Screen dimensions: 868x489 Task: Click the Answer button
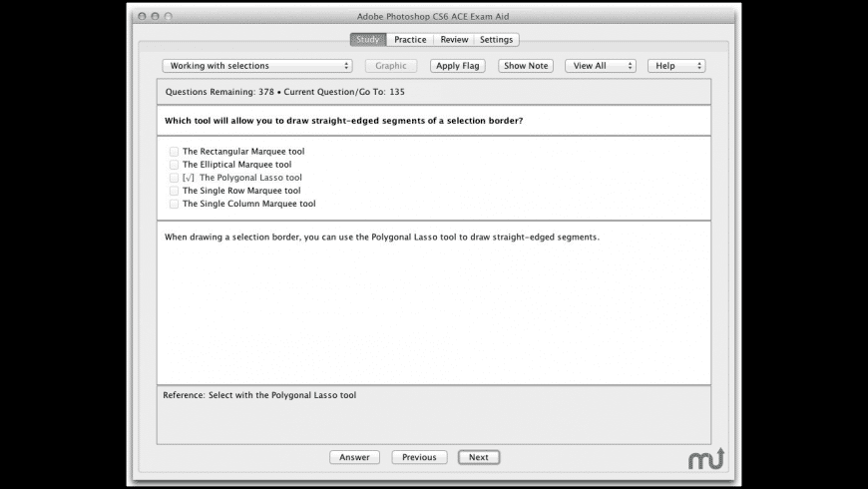click(354, 457)
